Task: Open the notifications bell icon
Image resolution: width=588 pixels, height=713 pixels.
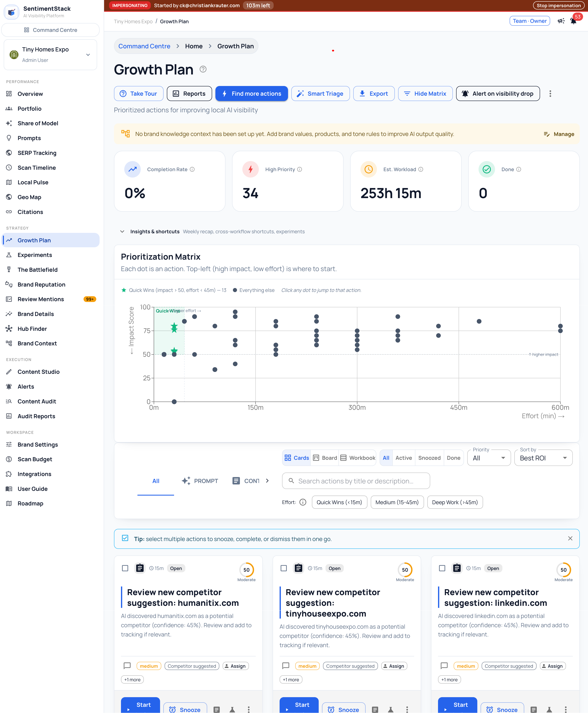Action: click(x=573, y=21)
